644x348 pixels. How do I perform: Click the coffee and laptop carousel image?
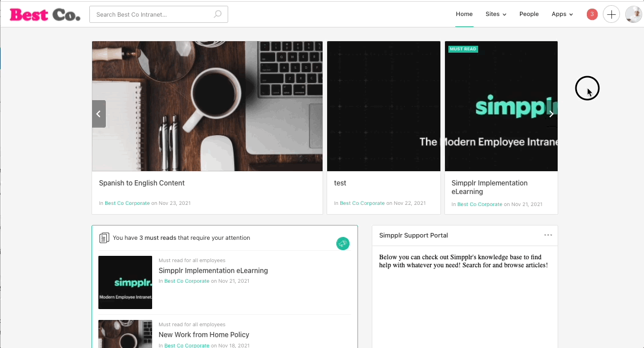tap(208, 106)
